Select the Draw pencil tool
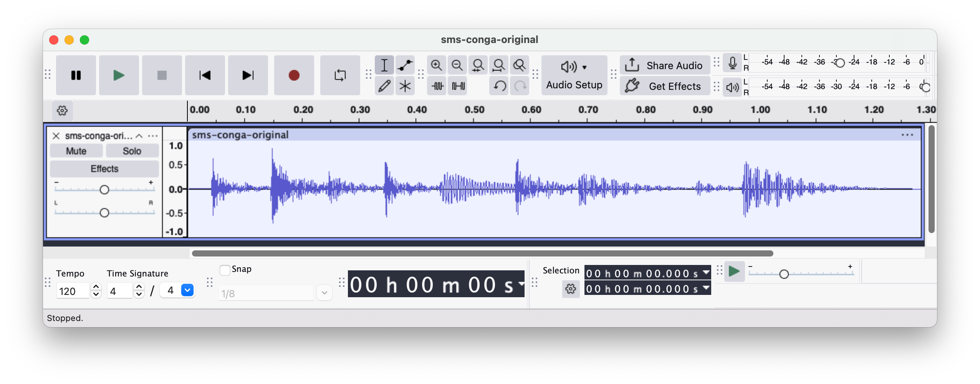 (x=384, y=86)
